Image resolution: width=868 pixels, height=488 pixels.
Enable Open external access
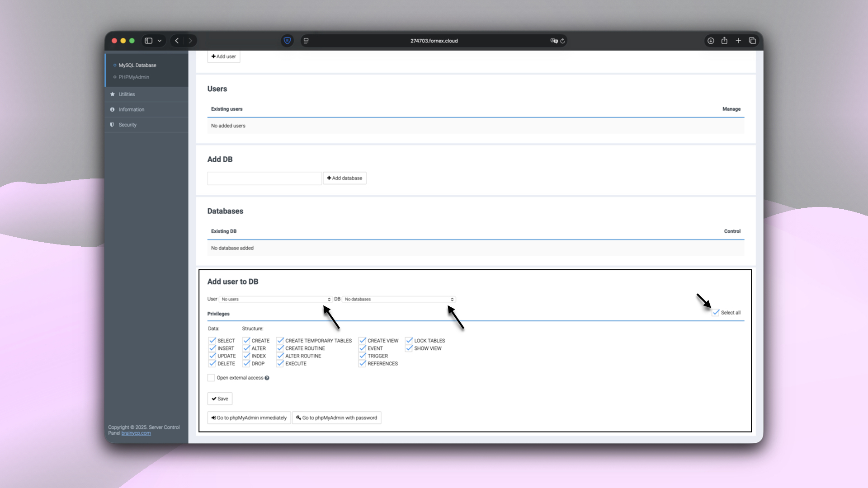pyautogui.click(x=211, y=377)
